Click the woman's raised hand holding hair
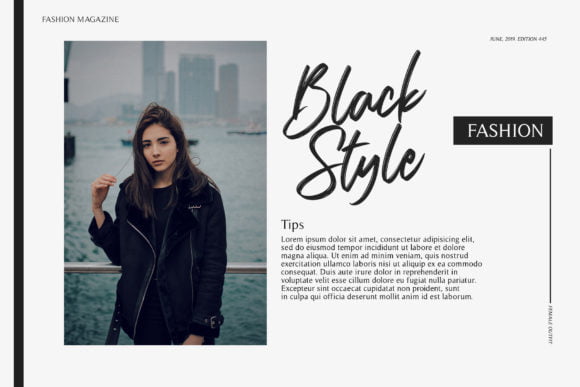Image resolution: width=580 pixels, height=387 pixels. (x=102, y=191)
